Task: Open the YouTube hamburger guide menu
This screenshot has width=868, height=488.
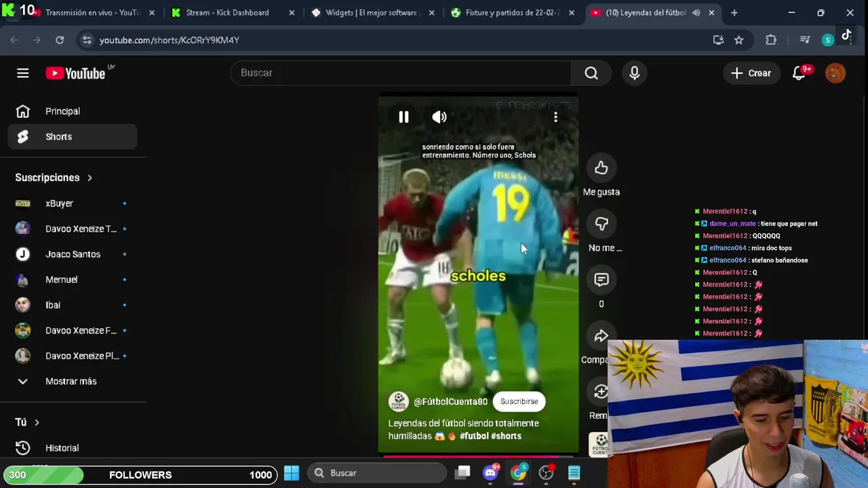Action: (22, 73)
